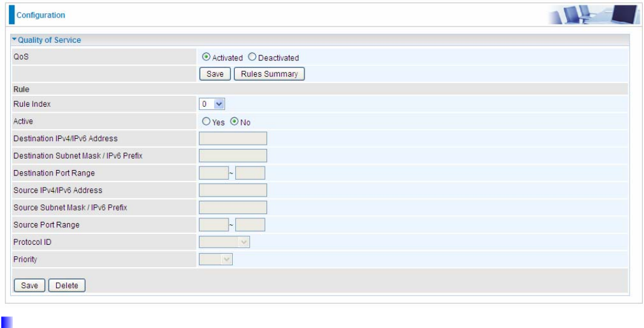Click the Protocol ID label
Image resolution: width=644 pixels, height=328 pixels.
point(33,242)
